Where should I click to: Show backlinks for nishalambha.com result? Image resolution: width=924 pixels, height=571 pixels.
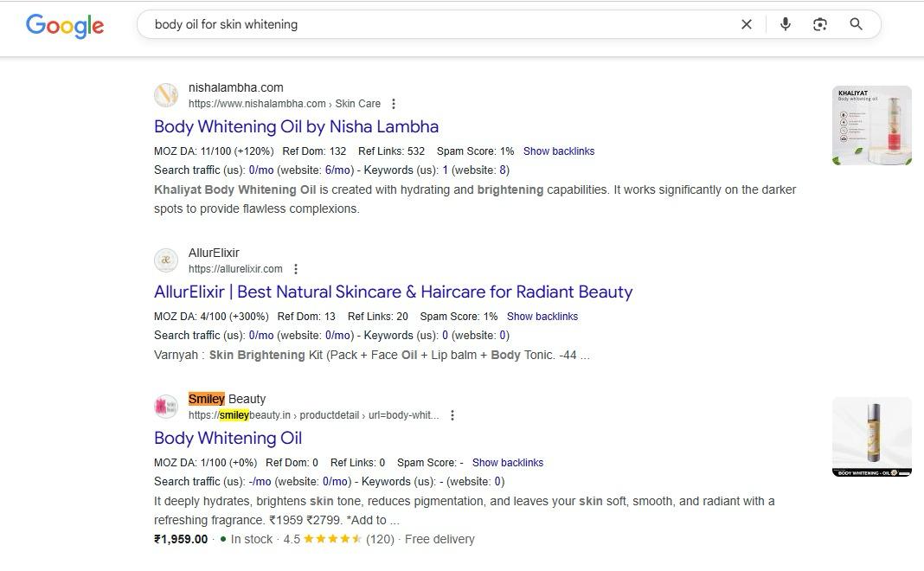pyautogui.click(x=559, y=151)
